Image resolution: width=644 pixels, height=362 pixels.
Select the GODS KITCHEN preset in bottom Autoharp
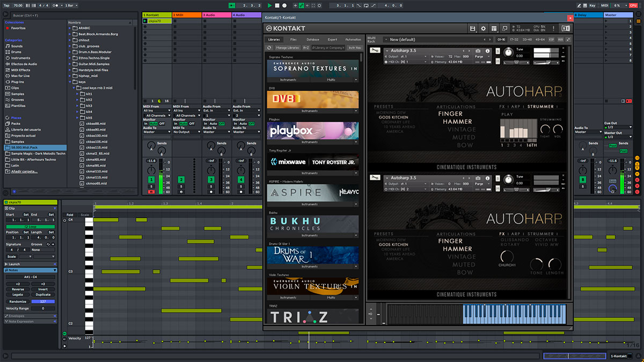click(x=393, y=245)
